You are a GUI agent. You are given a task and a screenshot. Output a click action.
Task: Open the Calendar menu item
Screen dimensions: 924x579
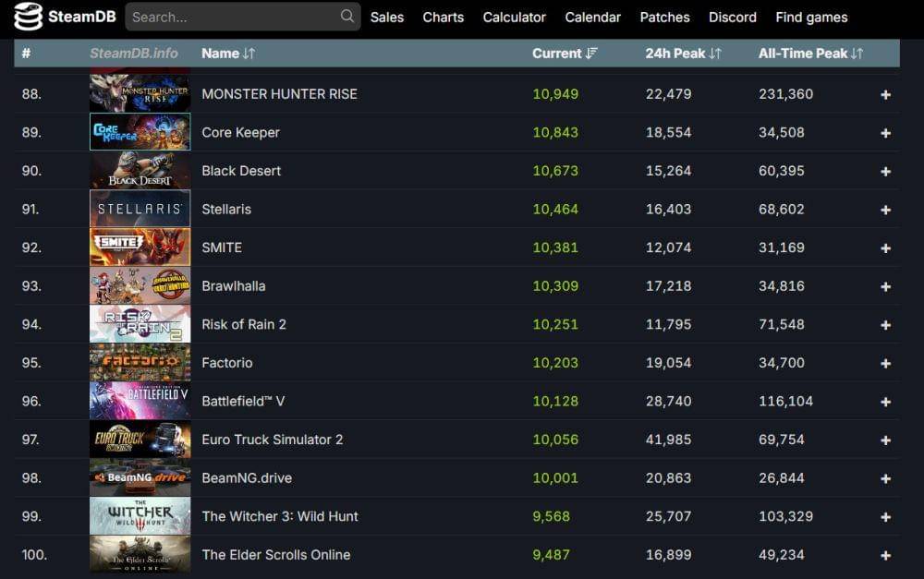coord(592,17)
